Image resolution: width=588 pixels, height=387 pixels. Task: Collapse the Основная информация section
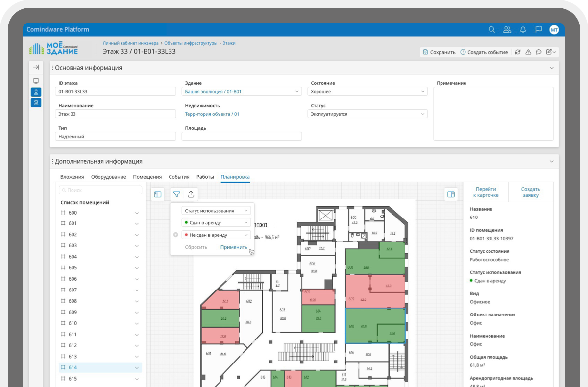pos(552,68)
